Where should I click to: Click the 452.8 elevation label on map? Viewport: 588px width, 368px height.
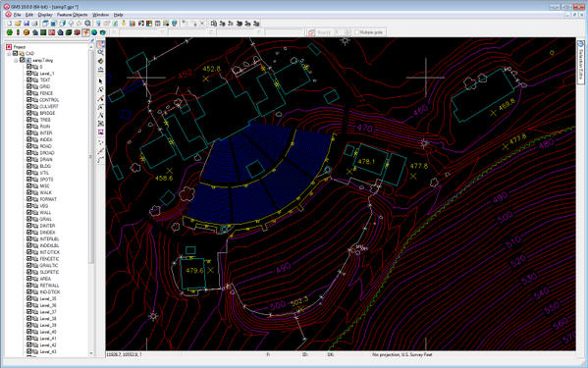pos(211,69)
